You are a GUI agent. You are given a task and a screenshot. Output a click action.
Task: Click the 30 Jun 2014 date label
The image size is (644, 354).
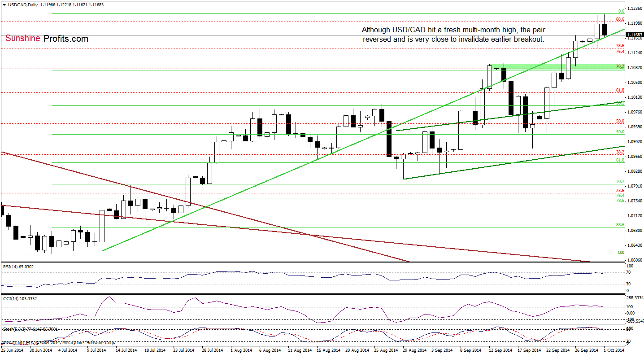pyautogui.click(x=40, y=350)
